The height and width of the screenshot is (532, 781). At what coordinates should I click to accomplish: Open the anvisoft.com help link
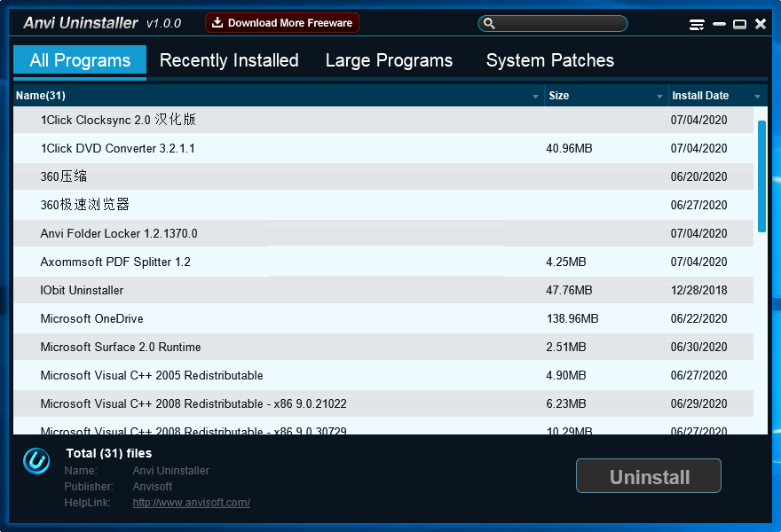tap(191, 502)
